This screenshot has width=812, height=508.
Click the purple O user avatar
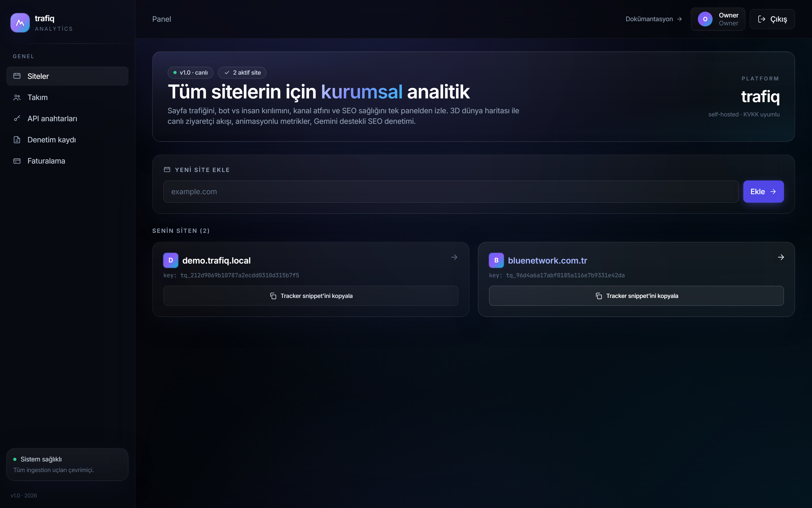(x=705, y=19)
